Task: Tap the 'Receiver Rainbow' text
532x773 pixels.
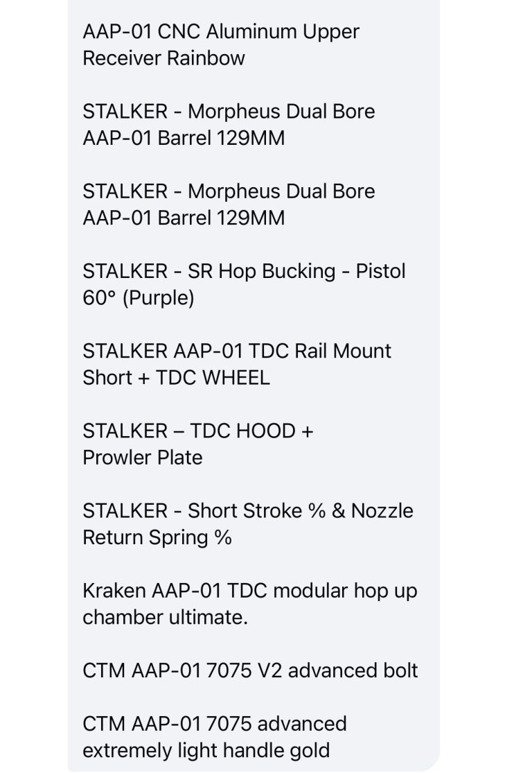Action: (x=163, y=59)
